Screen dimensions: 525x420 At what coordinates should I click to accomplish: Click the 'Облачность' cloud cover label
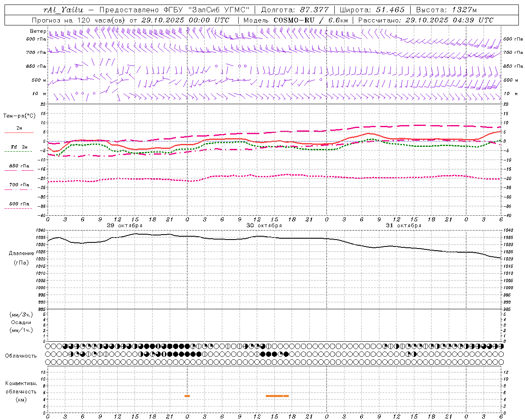click(x=21, y=356)
